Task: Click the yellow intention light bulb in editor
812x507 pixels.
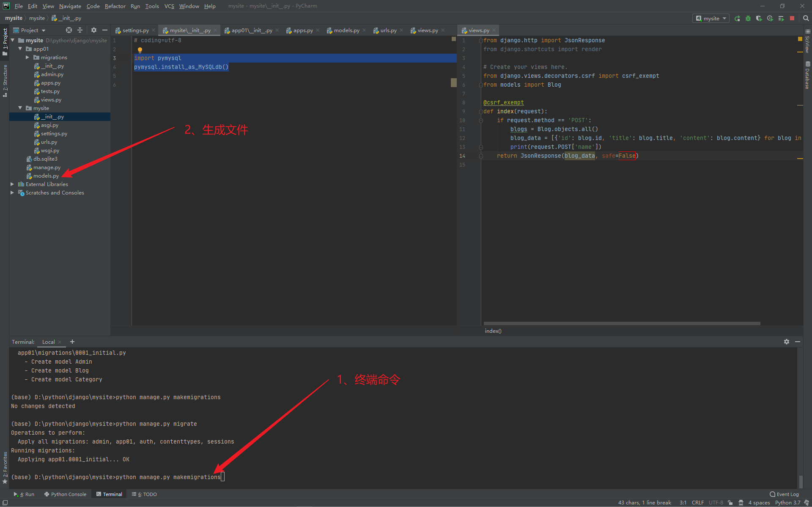Action: click(140, 49)
